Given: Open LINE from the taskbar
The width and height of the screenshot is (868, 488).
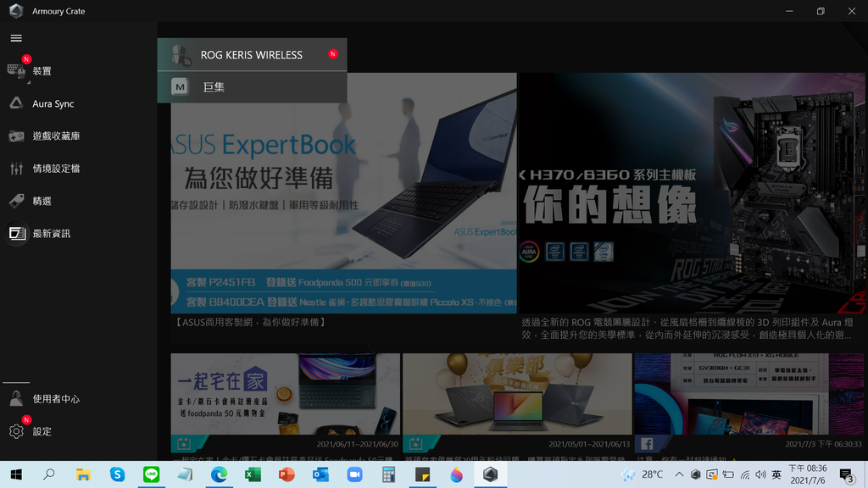Looking at the screenshot, I should click(151, 474).
